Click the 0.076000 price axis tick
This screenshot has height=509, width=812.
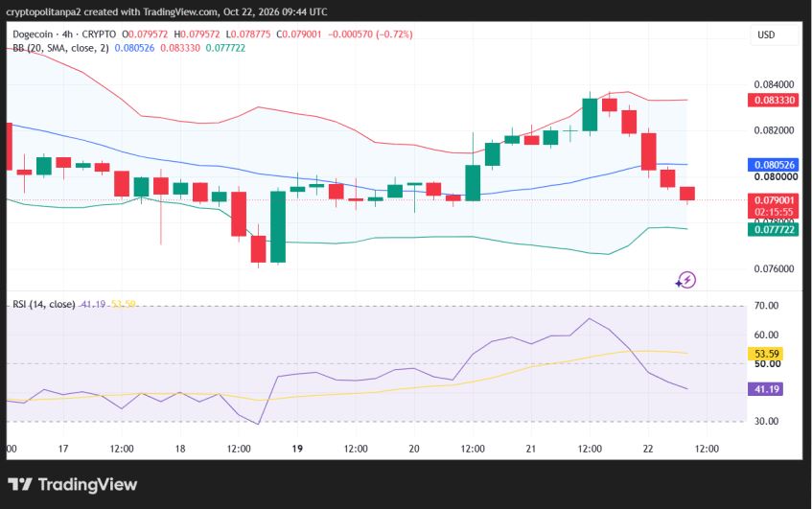coord(774,268)
